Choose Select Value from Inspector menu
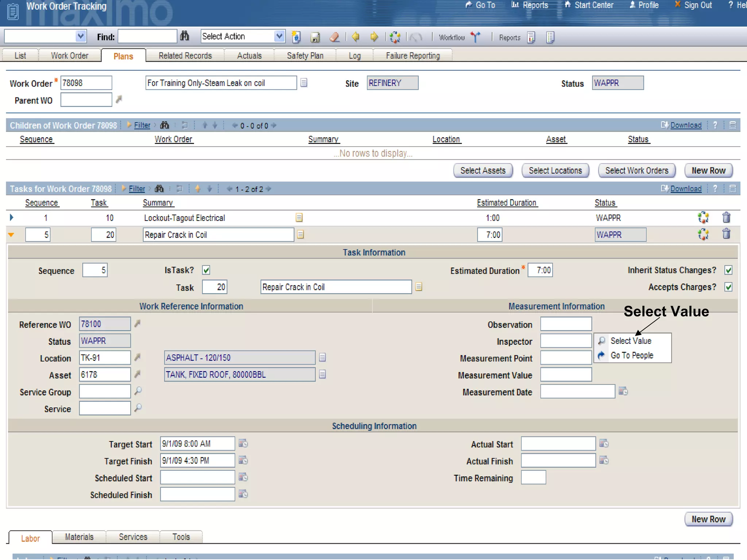The height and width of the screenshot is (560, 747). tap(631, 341)
